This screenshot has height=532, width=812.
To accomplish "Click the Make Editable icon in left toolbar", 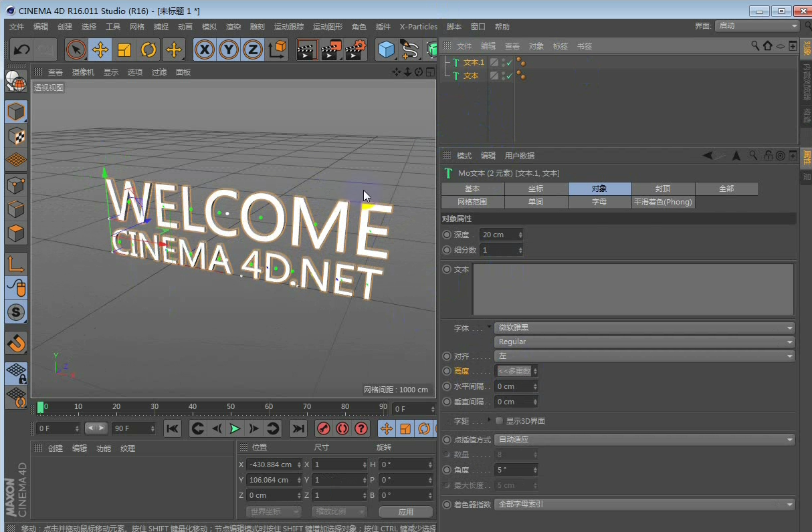I will point(17,82).
